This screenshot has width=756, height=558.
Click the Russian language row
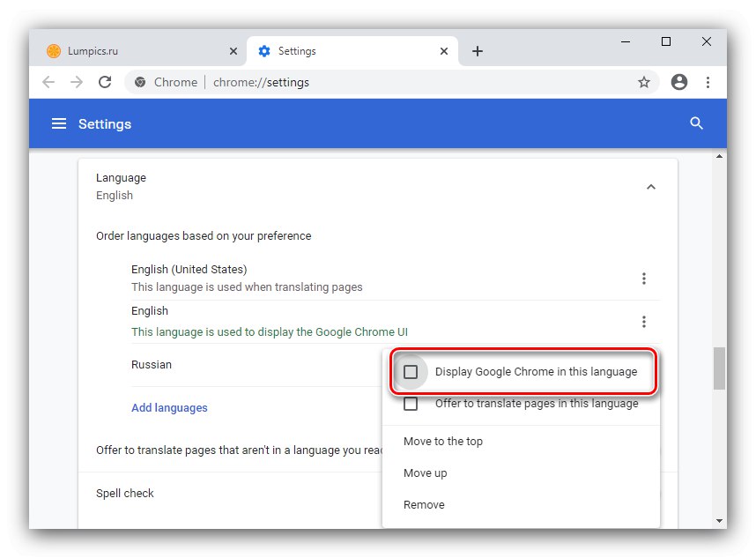(x=256, y=365)
